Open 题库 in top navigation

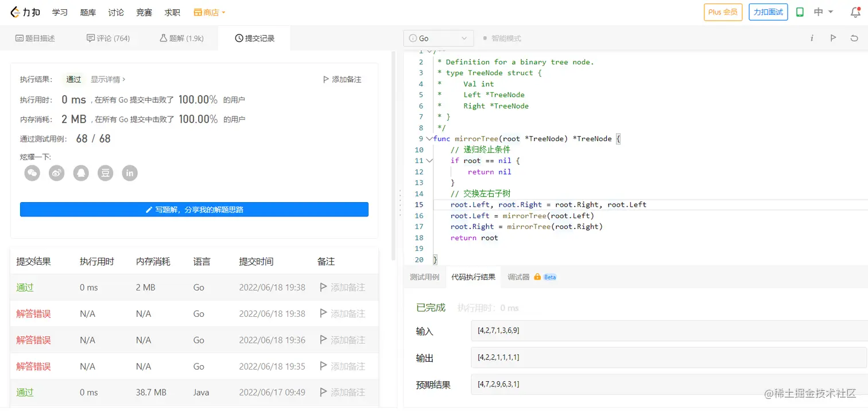pos(88,12)
